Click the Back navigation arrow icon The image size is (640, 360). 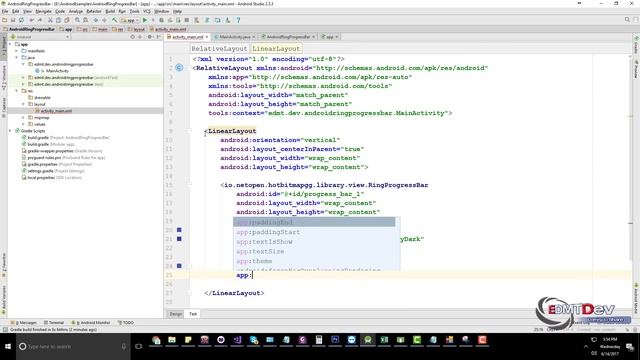(96, 20)
